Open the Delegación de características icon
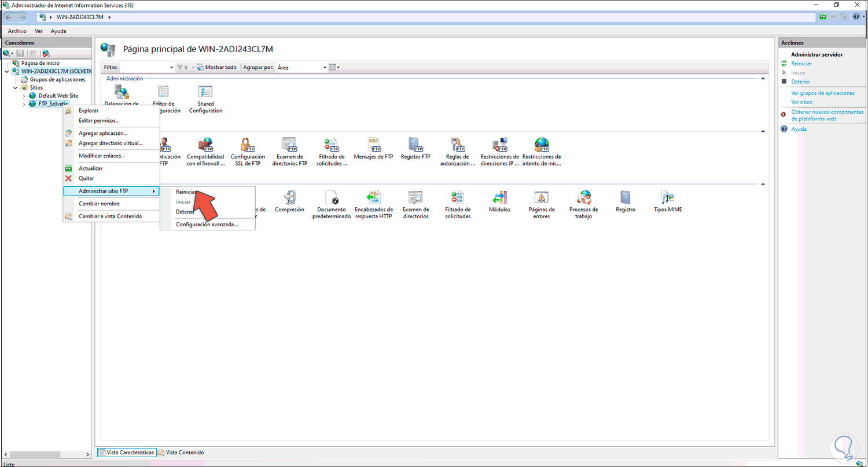Viewport: 868px width, 467px height. [122, 96]
